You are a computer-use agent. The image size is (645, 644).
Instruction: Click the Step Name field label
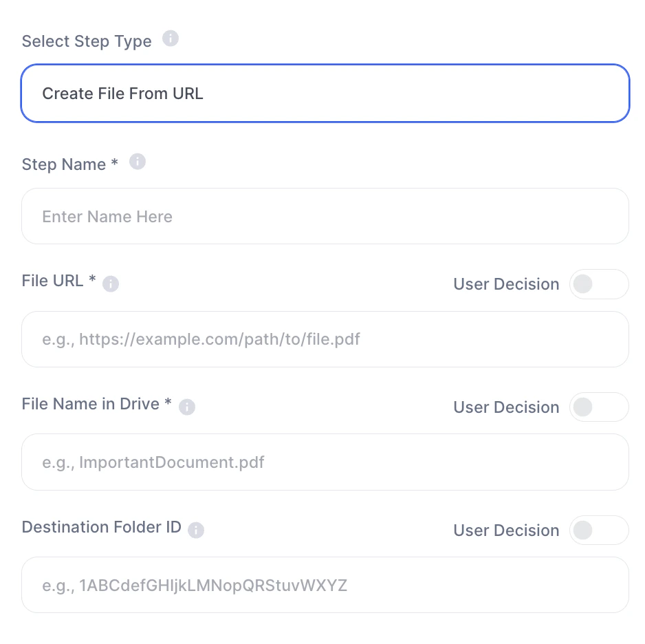pyautogui.click(x=69, y=164)
